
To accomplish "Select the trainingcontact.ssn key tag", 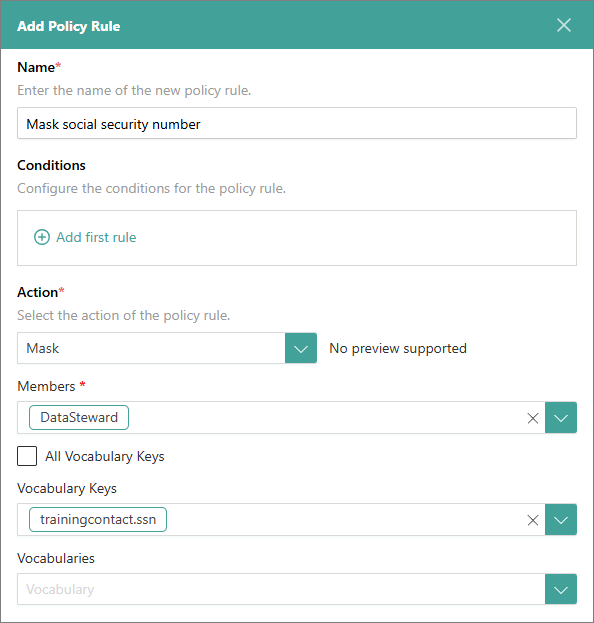I will [98, 520].
